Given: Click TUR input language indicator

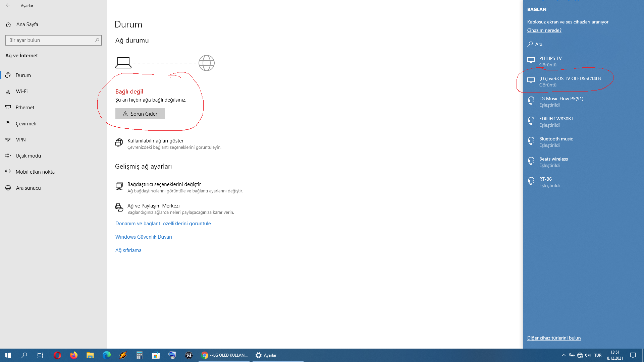Looking at the screenshot, I should click(x=598, y=355).
